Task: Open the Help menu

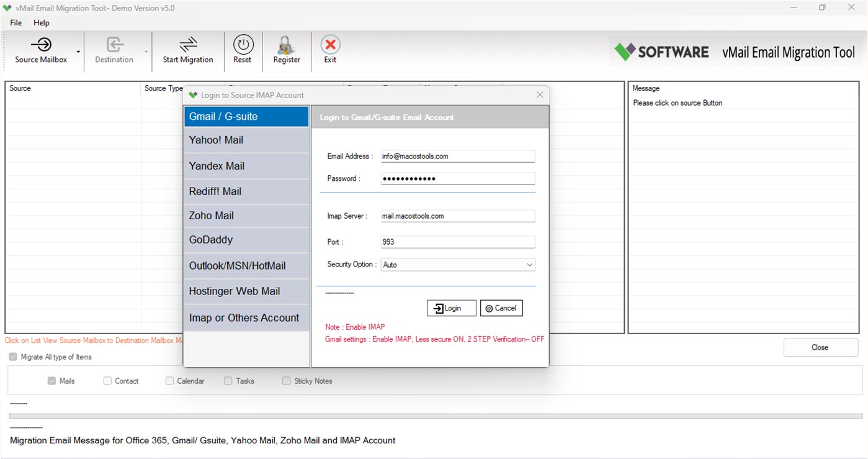Action: pos(41,22)
